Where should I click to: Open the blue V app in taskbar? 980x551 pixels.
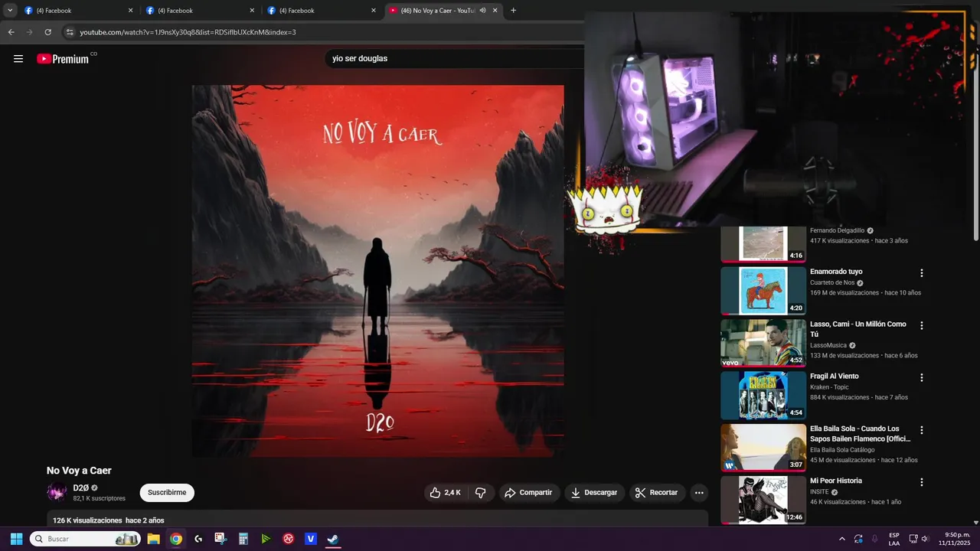click(x=311, y=539)
